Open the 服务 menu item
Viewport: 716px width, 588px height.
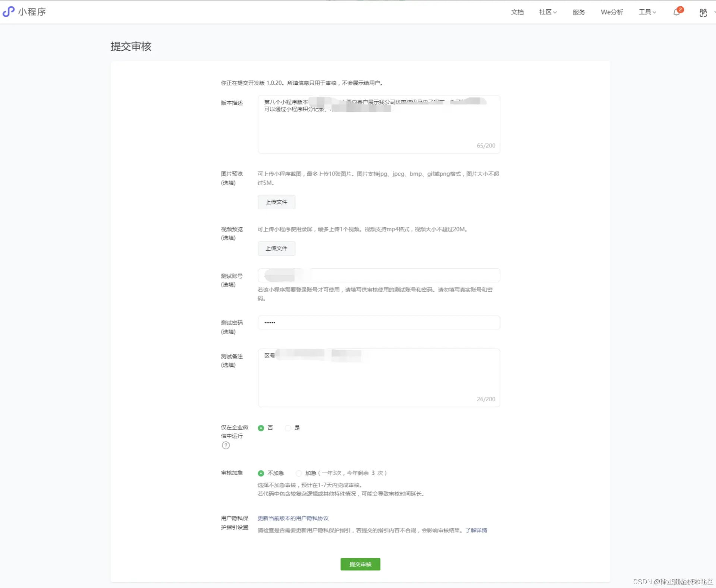click(x=579, y=12)
